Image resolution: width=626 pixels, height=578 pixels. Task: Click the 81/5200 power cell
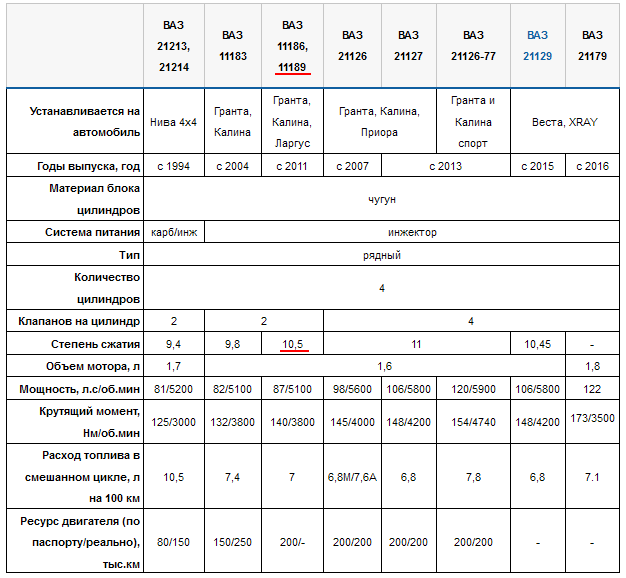pyautogui.click(x=174, y=388)
